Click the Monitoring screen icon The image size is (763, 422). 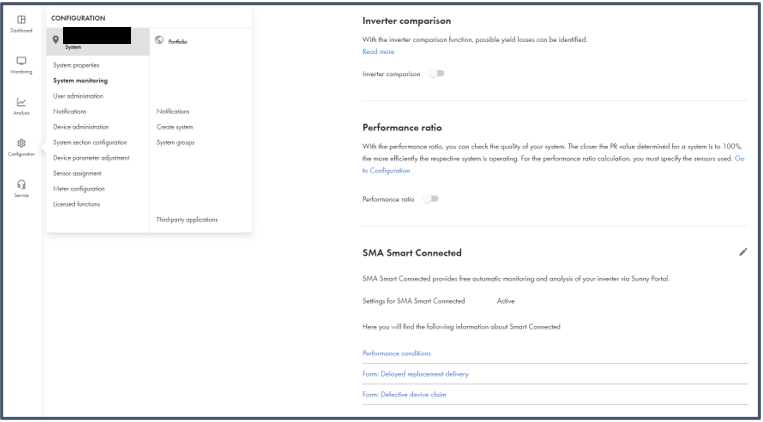(21, 61)
